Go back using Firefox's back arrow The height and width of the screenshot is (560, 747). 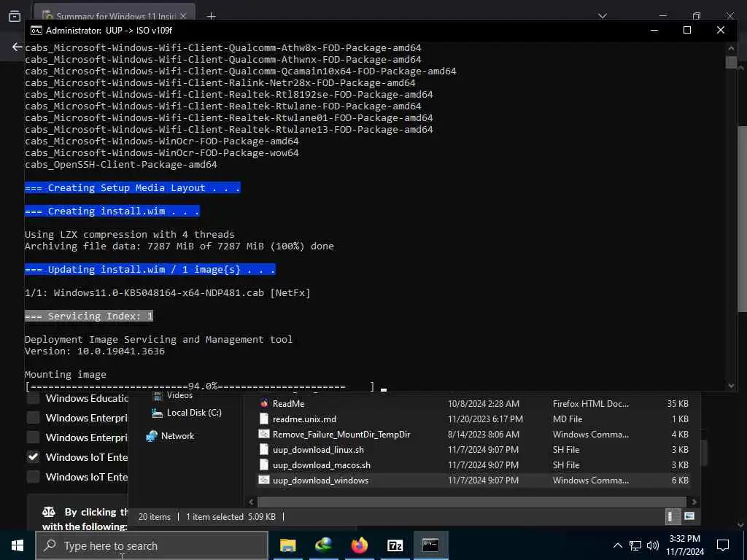pos(18,47)
